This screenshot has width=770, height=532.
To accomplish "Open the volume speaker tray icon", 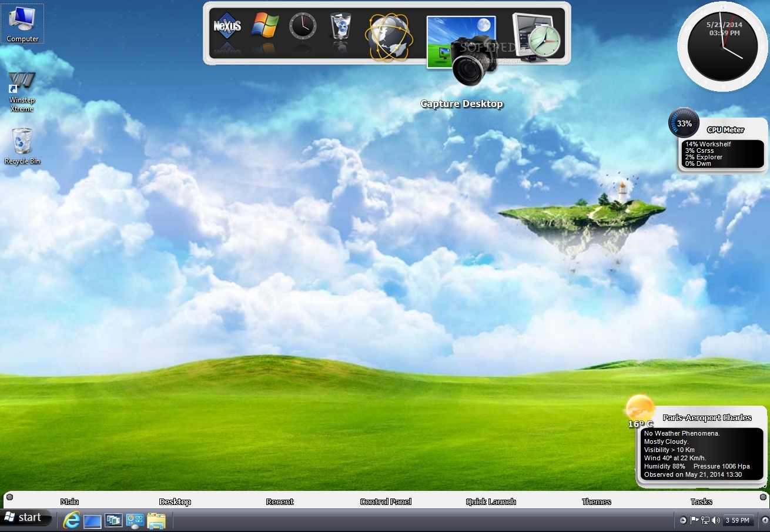I will (x=715, y=520).
